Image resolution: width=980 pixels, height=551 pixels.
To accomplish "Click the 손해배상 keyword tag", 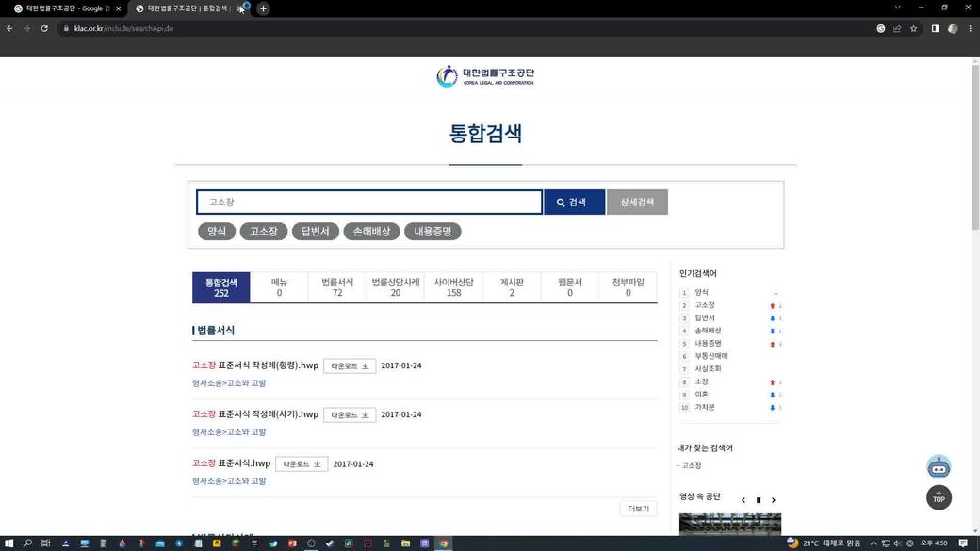I will (x=371, y=231).
